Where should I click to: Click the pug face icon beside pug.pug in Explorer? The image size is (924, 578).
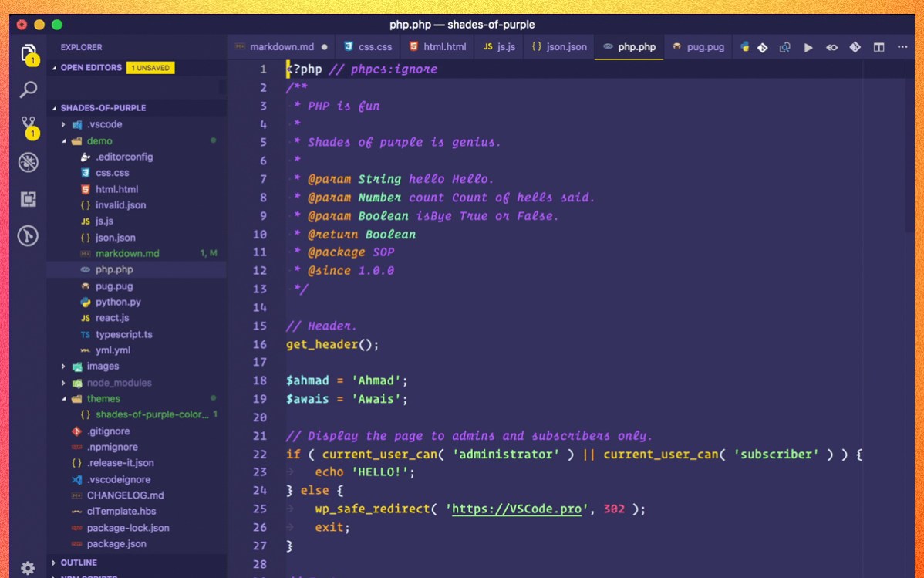[x=86, y=286]
